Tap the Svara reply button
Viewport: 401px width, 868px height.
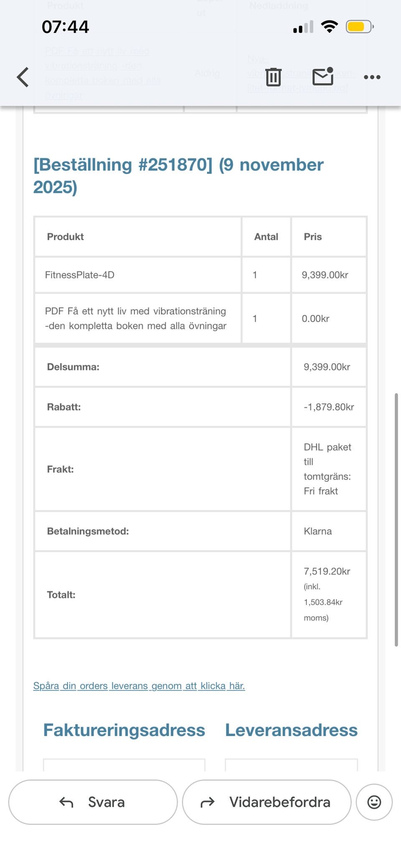click(93, 802)
